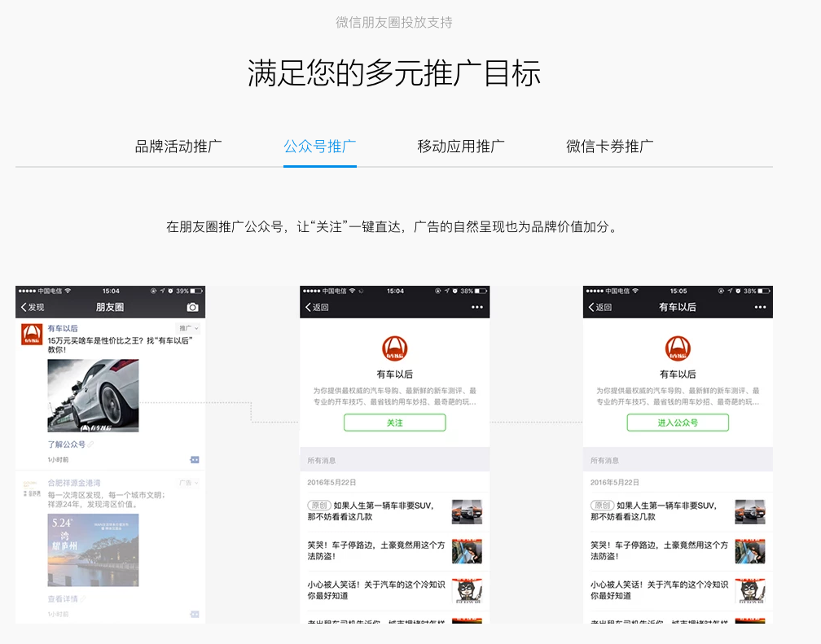The height and width of the screenshot is (644, 821).
Task: Click the green 进入公众号 button
Action: [x=678, y=423]
